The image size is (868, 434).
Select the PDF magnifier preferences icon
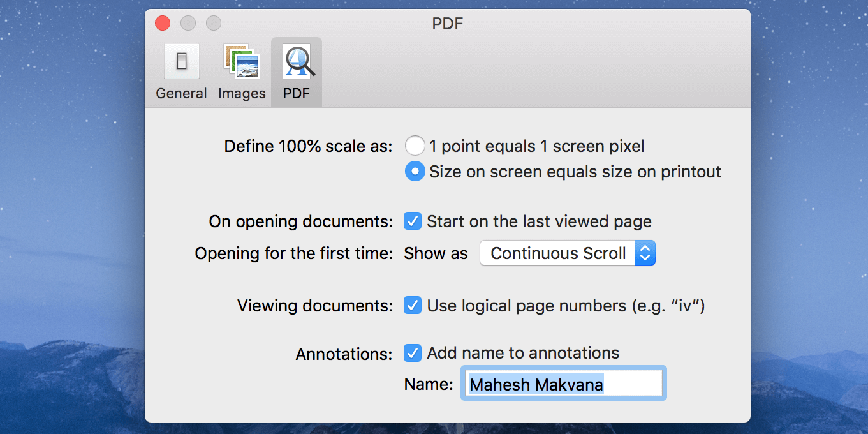pos(297,62)
